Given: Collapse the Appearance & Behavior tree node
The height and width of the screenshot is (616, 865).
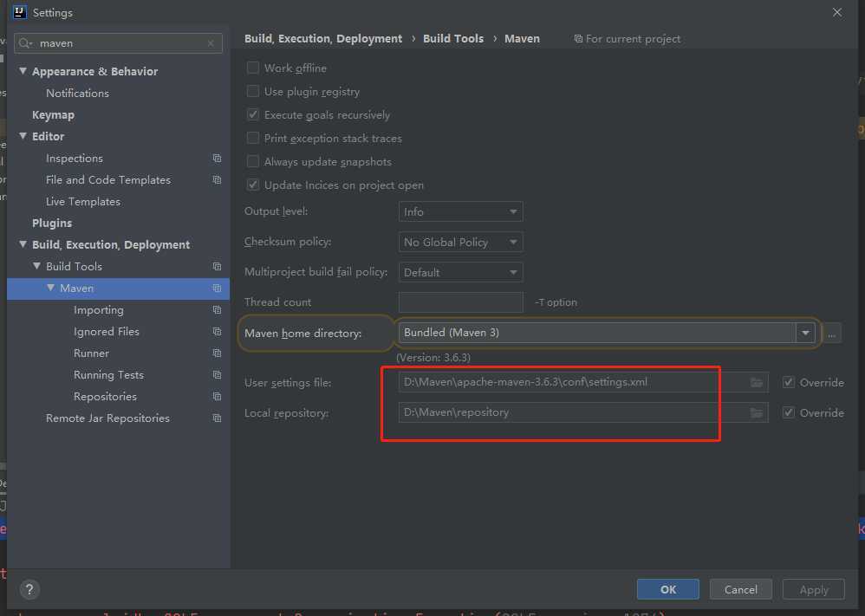Looking at the screenshot, I should tap(23, 71).
